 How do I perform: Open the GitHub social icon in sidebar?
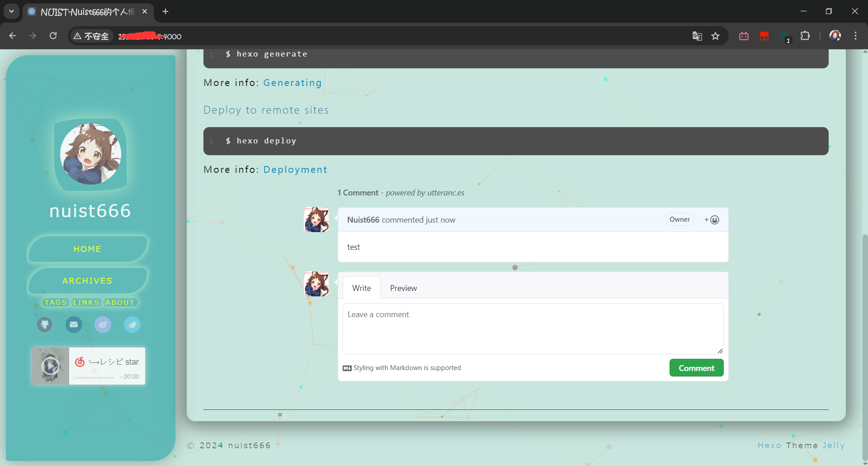(x=44, y=324)
